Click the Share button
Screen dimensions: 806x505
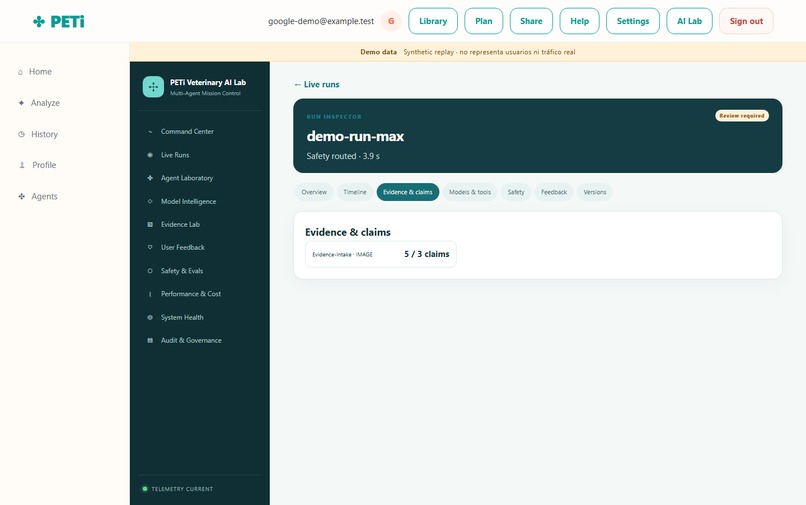point(531,21)
